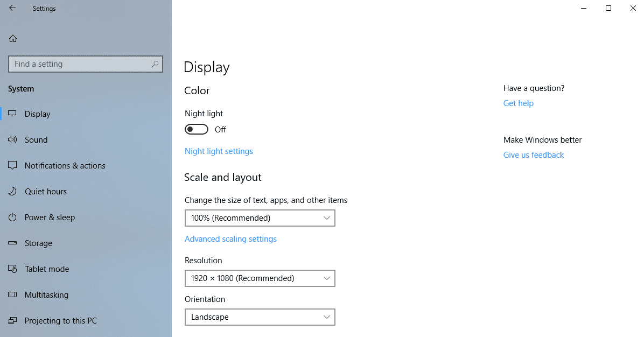Screen dimensions: 644x337
Task: Click the Sound speaker icon in sidebar
Action: [13, 140]
